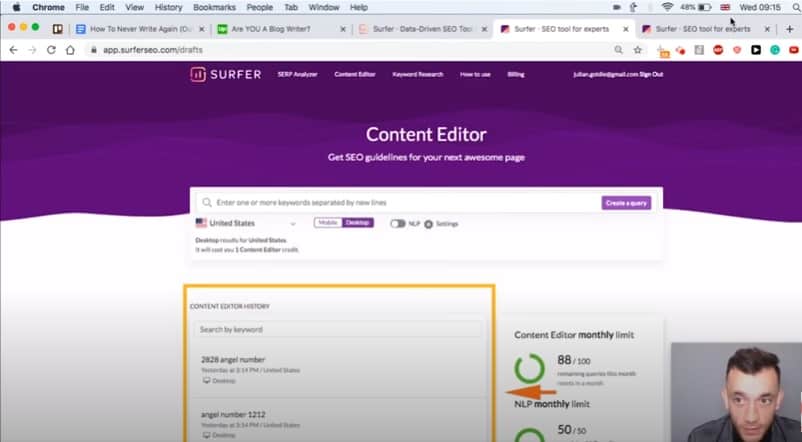Viewport: 802px width, 442px height.
Task: Open the Billing page
Action: (516, 75)
